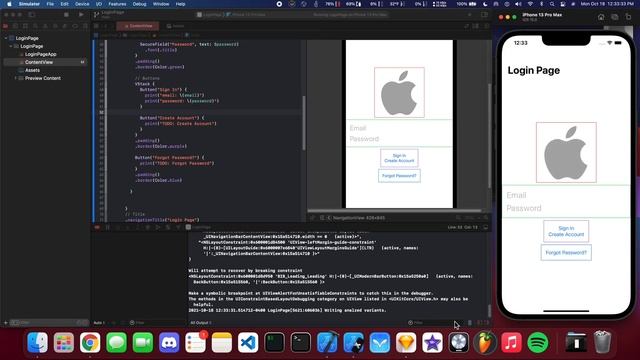Select the ContentView editor tab
This screenshot has height=360, width=640.
(138, 26)
